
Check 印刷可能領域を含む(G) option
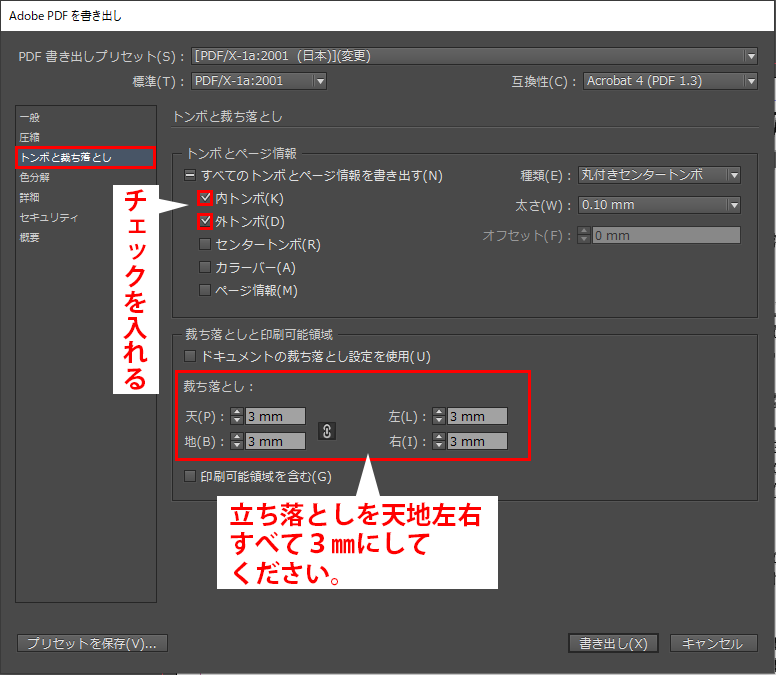tap(190, 476)
